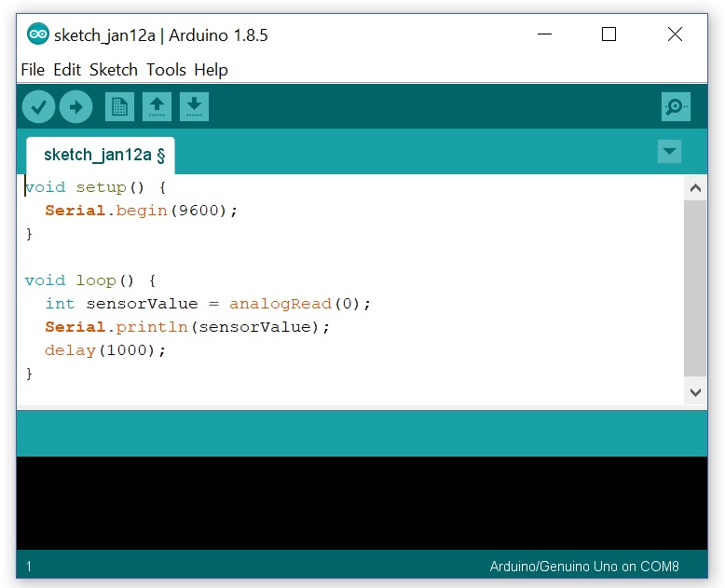Open a sketch with the up-arrow icon

coord(157,107)
